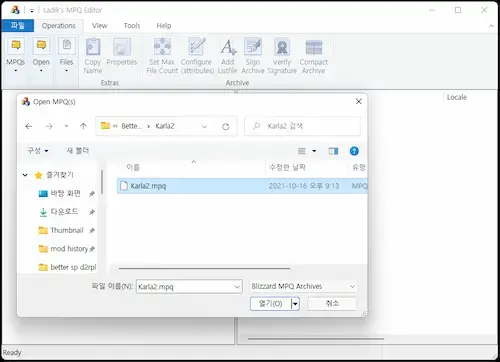The height and width of the screenshot is (362, 500).
Task: Open the Thumbnail folder shortcut
Action: [x=67, y=230]
